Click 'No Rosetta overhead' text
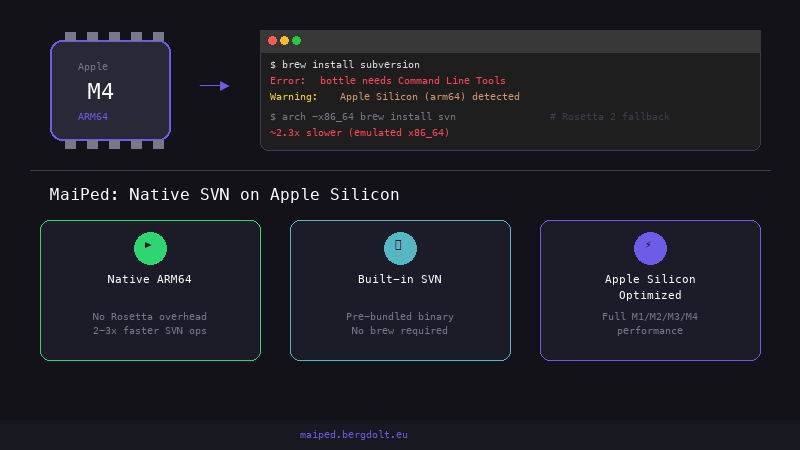This screenshot has width=800, height=450. click(x=149, y=316)
